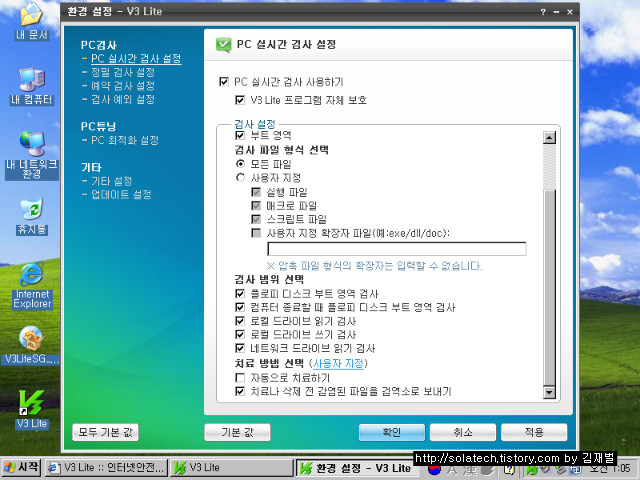This screenshot has width=640, height=480.
Task: Open the 시작 Start menu button
Action: pyautogui.click(x=21, y=467)
